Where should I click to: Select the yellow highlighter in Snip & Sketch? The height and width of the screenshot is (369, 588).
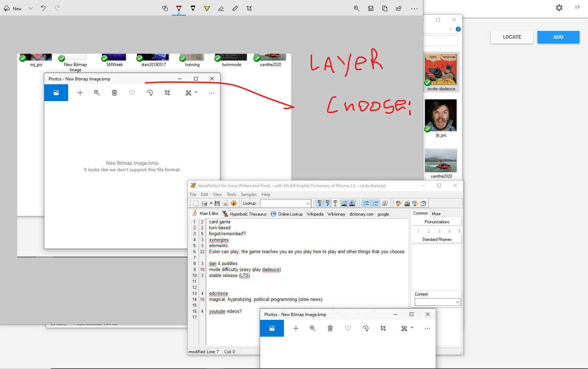(x=207, y=8)
